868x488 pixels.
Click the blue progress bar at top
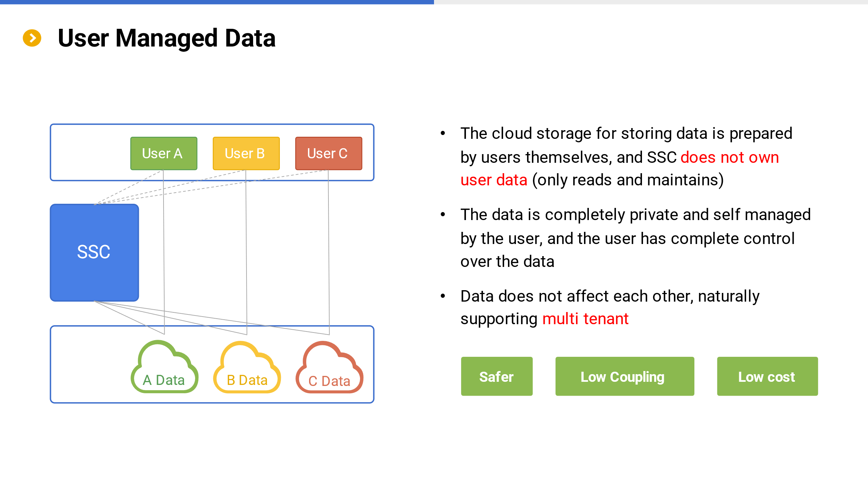217,2
